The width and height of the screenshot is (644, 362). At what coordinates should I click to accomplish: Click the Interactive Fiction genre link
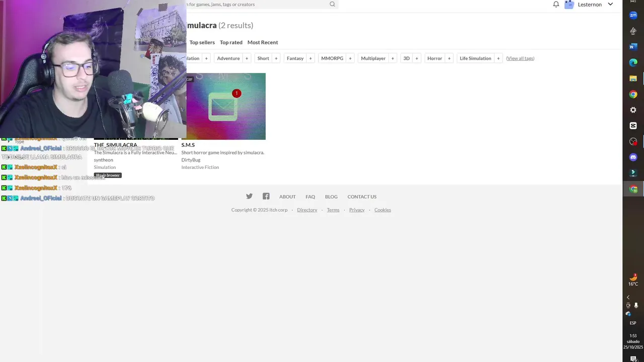point(200,167)
